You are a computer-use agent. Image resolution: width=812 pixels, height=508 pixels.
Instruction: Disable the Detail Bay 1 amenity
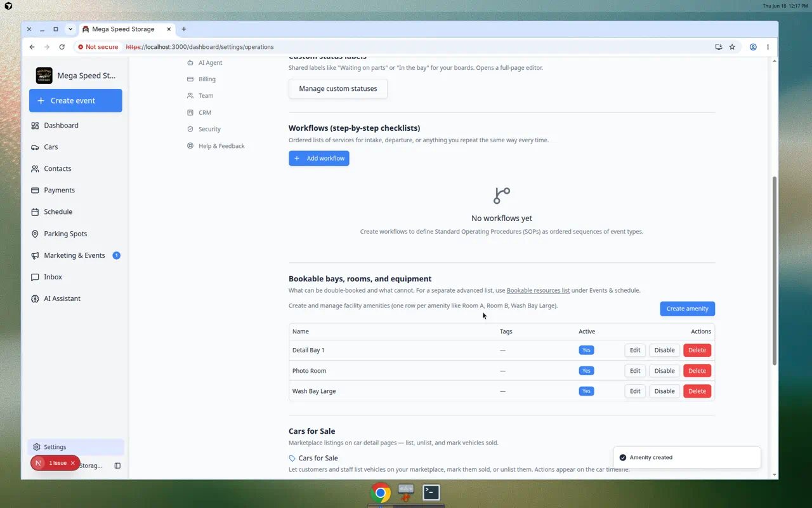click(x=664, y=350)
